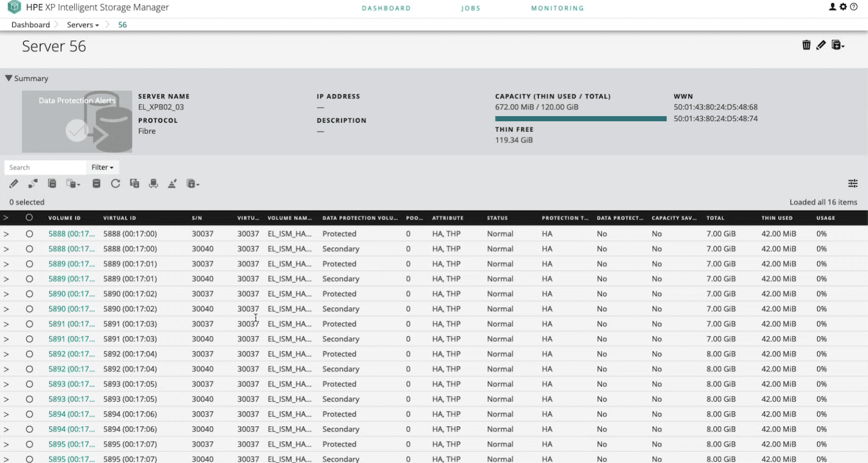Sort by THIN USED column header

[777, 218]
